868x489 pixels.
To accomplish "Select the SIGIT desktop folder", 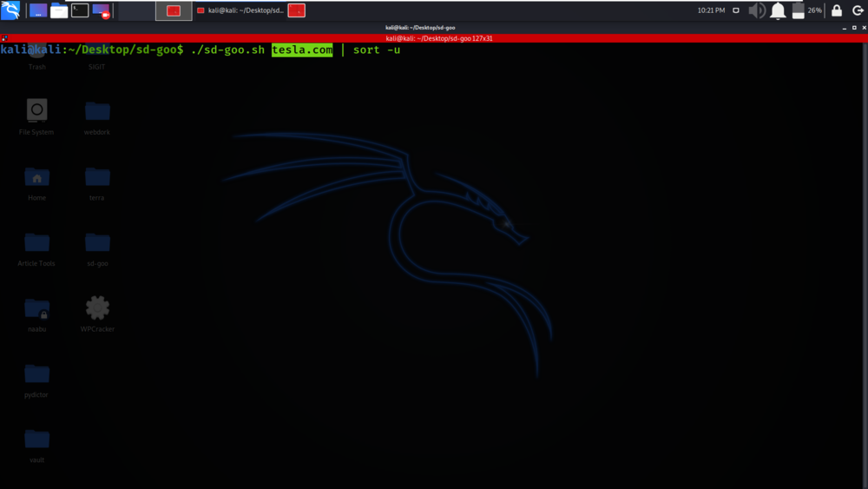I will click(97, 57).
